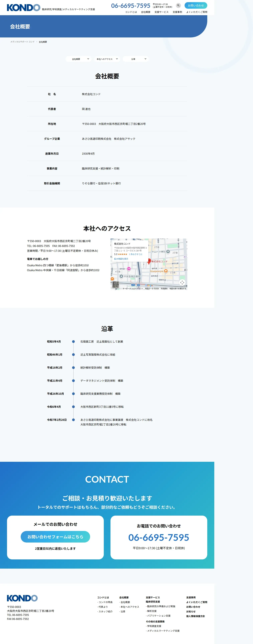The image size is (253, 644).
Task: Open footer link 解析支援
Action: [151, 611]
